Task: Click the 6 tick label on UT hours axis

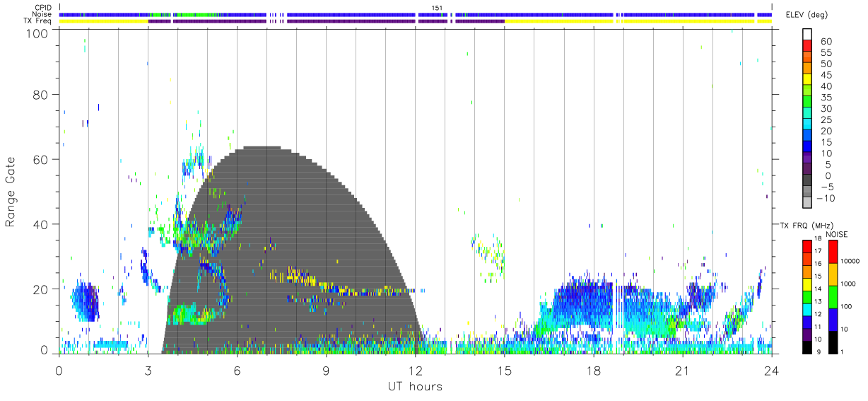Action: (x=237, y=371)
